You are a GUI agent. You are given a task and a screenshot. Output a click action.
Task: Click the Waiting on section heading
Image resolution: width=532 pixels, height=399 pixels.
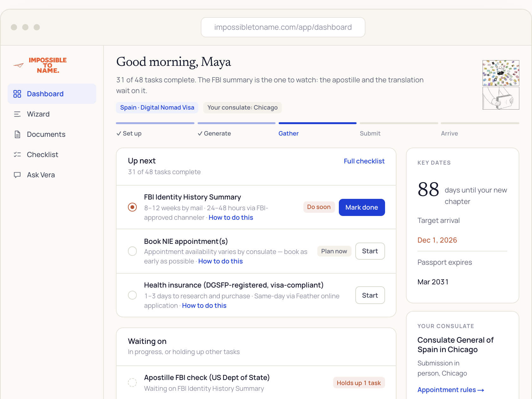147,341
